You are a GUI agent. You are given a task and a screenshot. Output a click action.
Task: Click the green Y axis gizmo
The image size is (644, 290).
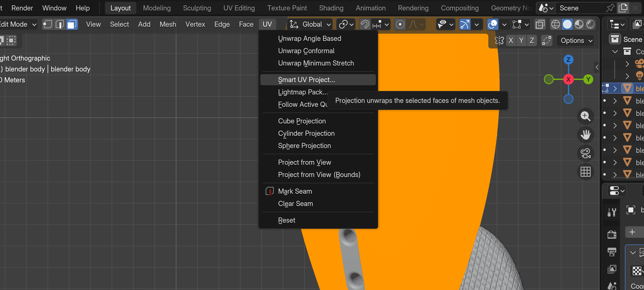coord(588,79)
